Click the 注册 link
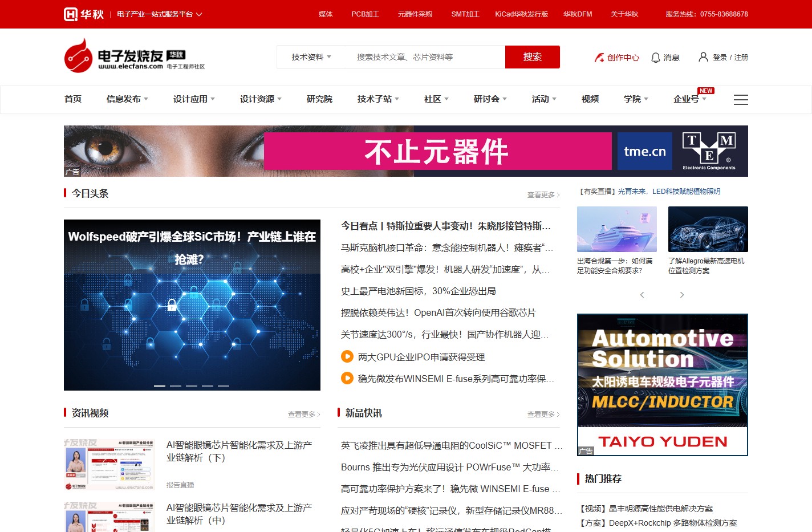The width and height of the screenshot is (812, 532). click(741, 58)
